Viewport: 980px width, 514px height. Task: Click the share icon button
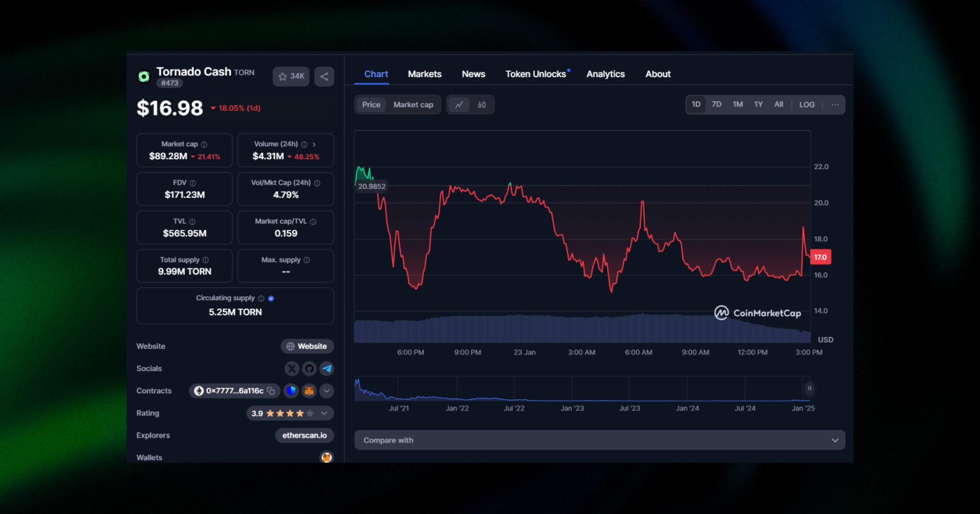pyautogui.click(x=324, y=76)
